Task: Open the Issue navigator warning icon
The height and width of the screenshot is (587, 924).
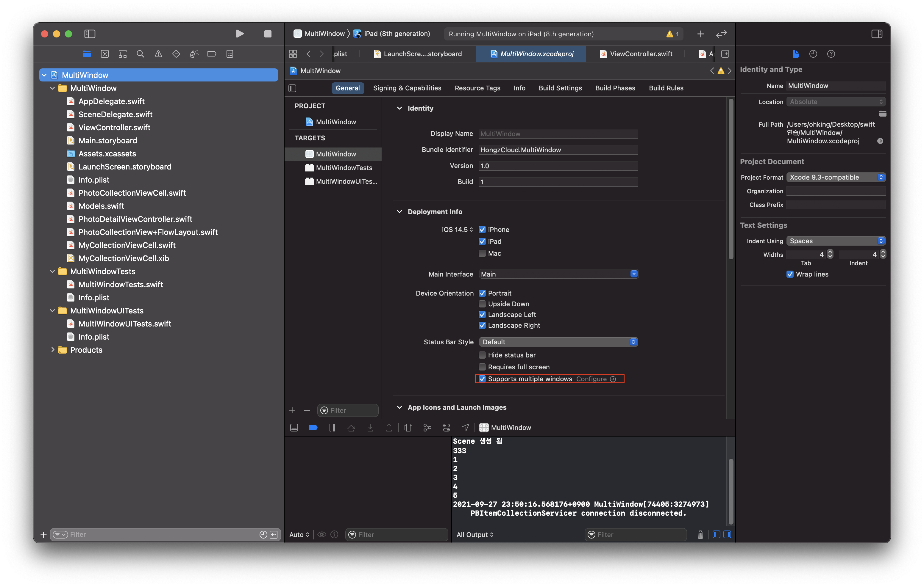Action: [158, 54]
